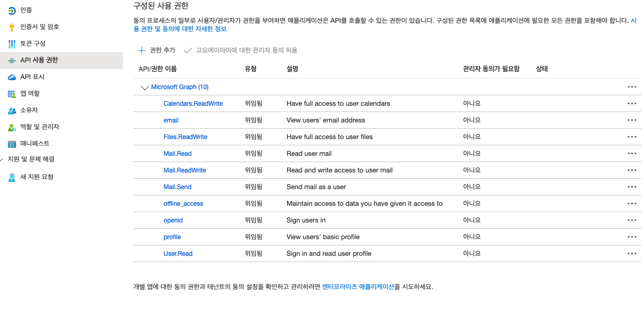This screenshot has height=310, width=644.
Task: Click the cloud icon for API 표시
Action: pyautogui.click(x=11, y=77)
